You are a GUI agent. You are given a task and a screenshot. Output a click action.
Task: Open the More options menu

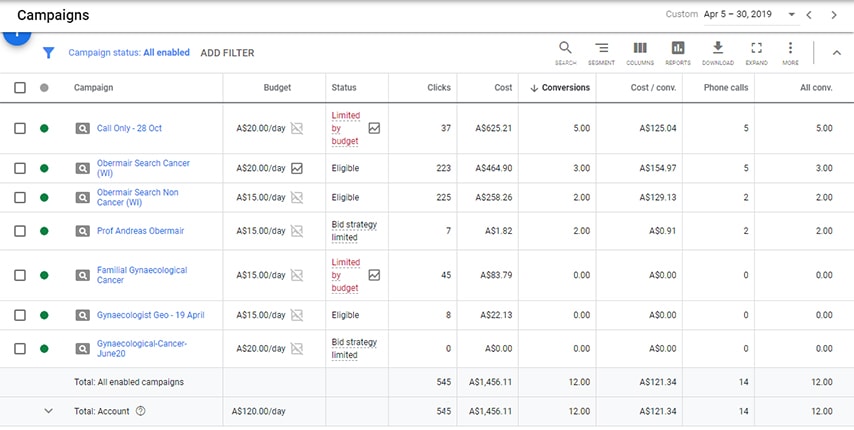(790, 51)
